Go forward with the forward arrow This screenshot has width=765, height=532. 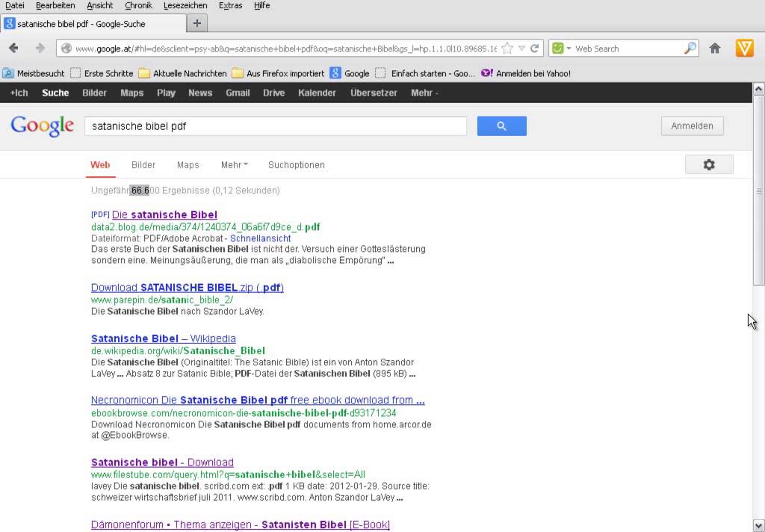[40, 49]
